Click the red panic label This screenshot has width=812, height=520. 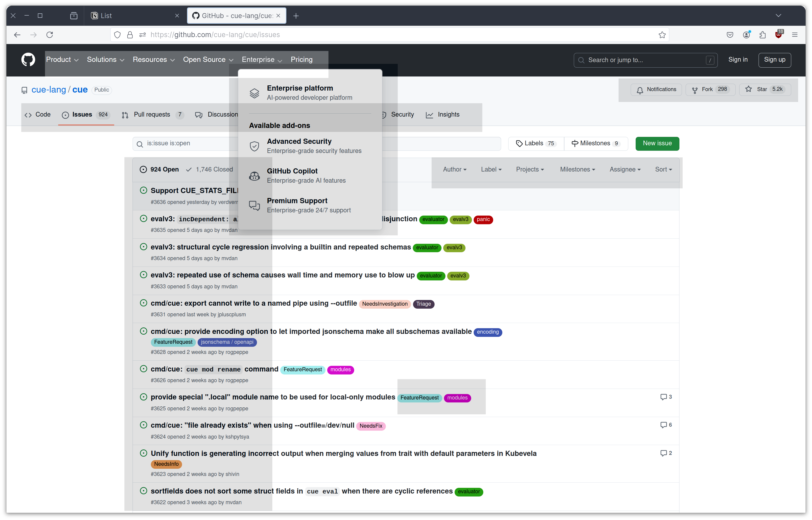point(483,220)
